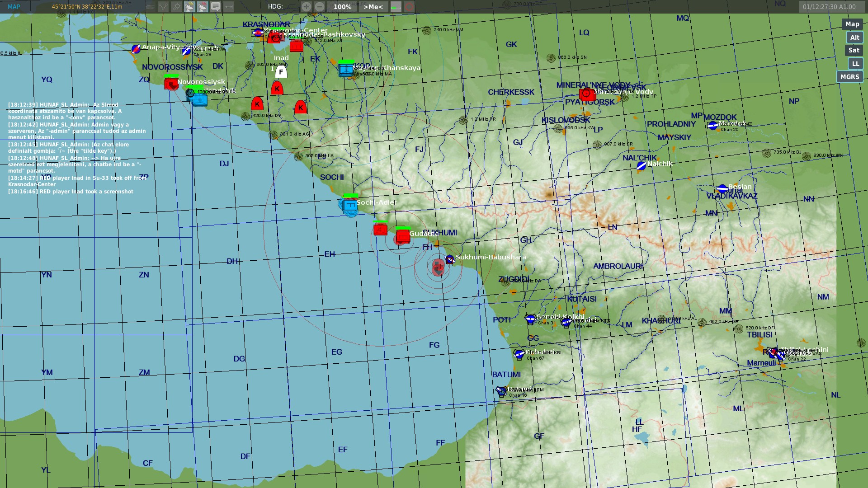Switch to Map view mode

(x=852, y=24)
